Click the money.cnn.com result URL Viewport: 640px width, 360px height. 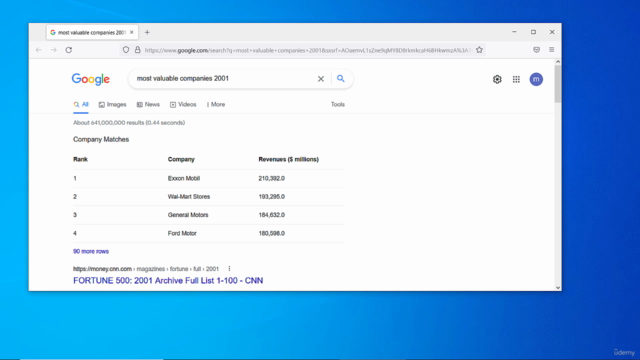[x=146, y=269]
